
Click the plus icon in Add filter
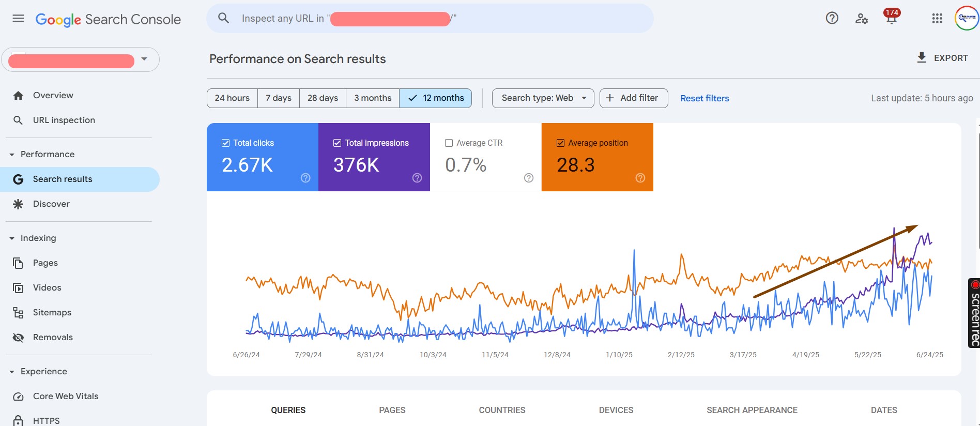610,98
